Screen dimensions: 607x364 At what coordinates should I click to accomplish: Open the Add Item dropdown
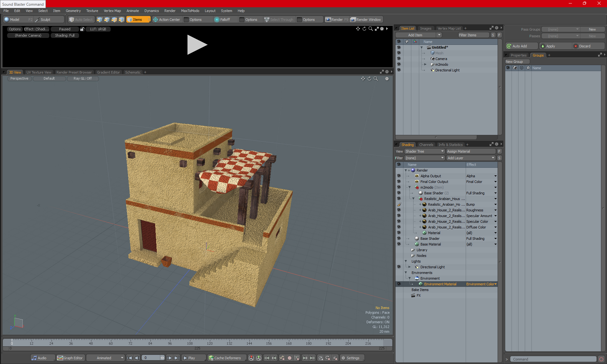coord(439,35)
